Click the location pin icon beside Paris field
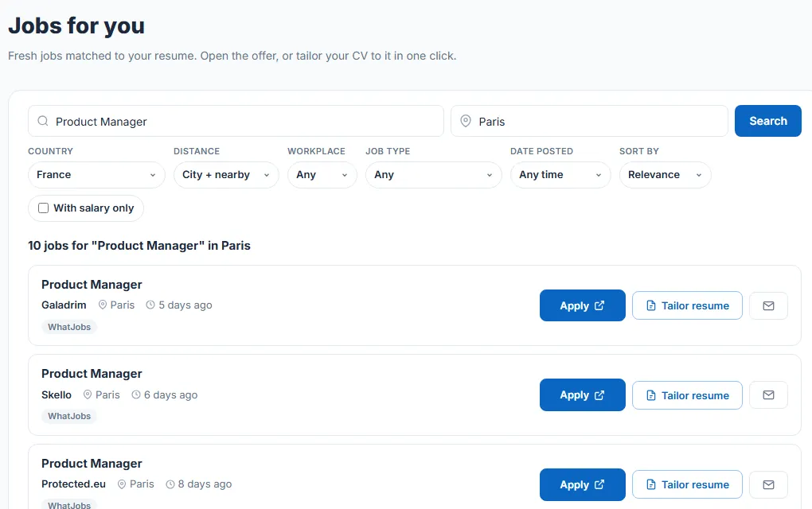Screen dimensions: 812x509 point(466,121)
